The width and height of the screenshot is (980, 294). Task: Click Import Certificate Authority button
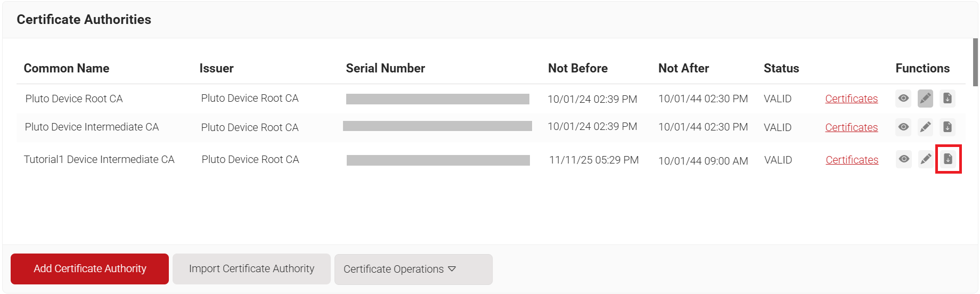tap(251, 269)
